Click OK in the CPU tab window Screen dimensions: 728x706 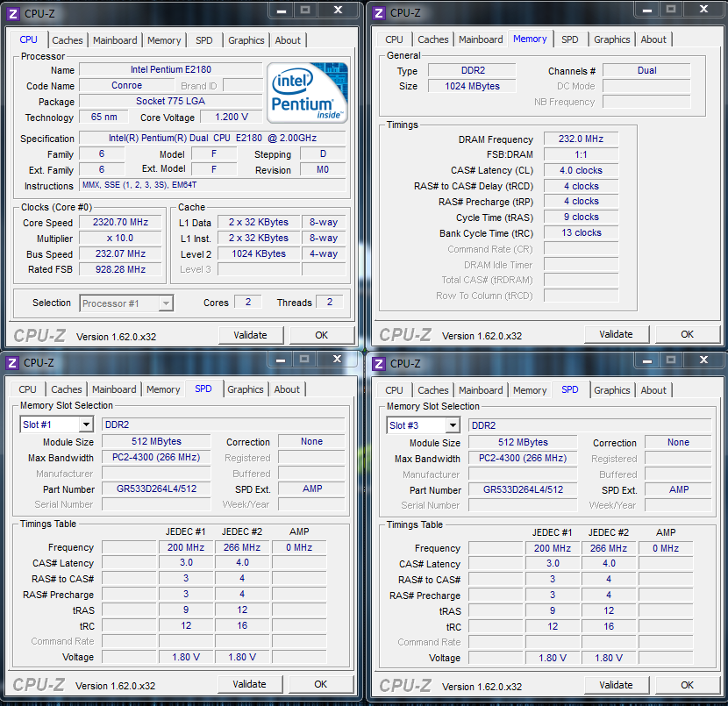[x=321, y=335]
